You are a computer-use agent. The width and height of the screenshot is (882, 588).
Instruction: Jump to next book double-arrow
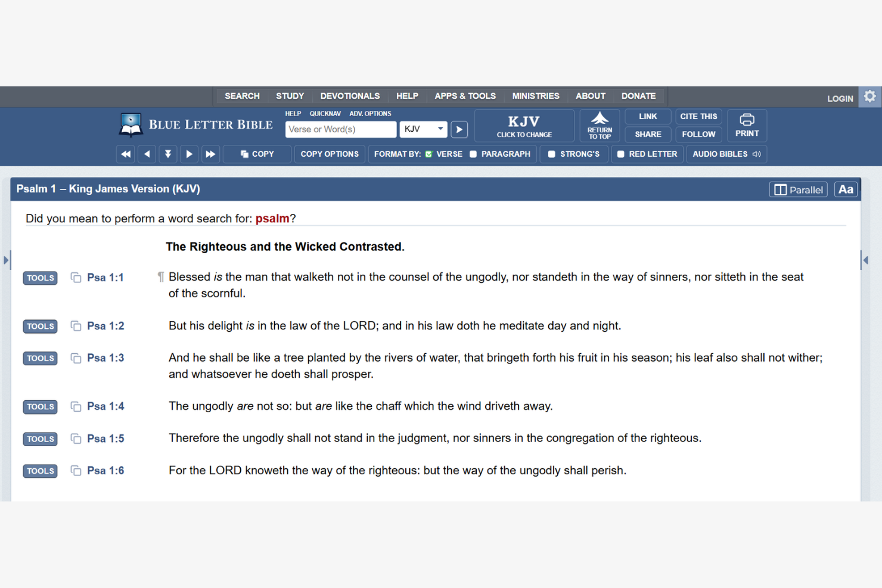pos(210,154)
